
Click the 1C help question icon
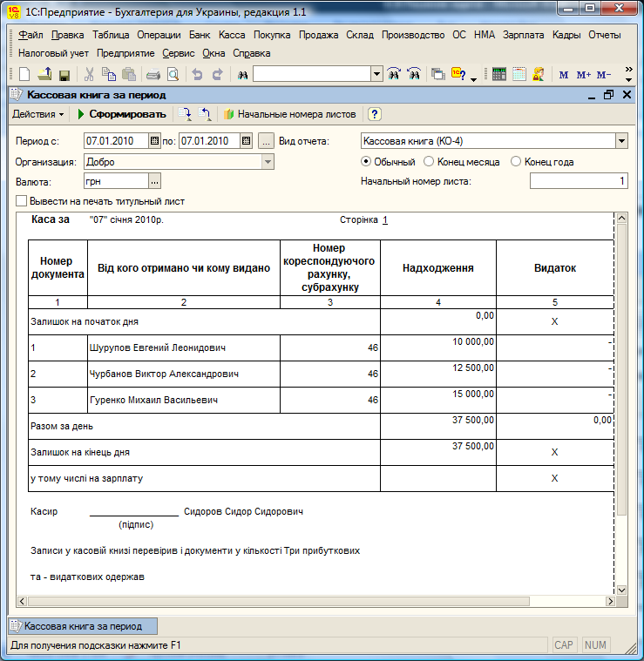(458, 74)
